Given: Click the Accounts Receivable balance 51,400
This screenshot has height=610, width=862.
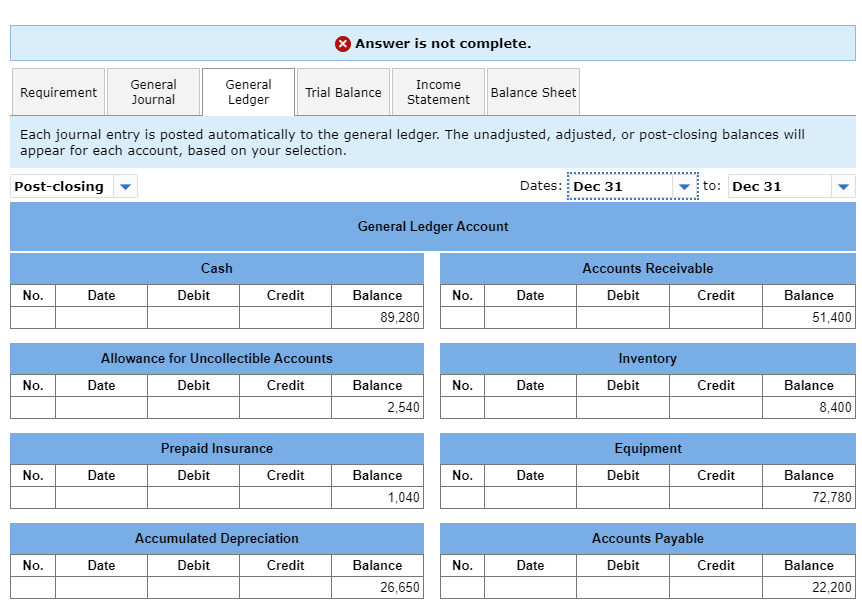Looking at the screenshot, I should 809,318.
